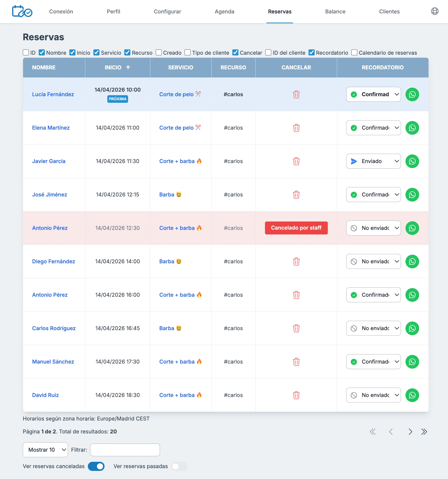Open the Balance tab
This screenshot has height=479, width=448.
(x=335, y=12)
